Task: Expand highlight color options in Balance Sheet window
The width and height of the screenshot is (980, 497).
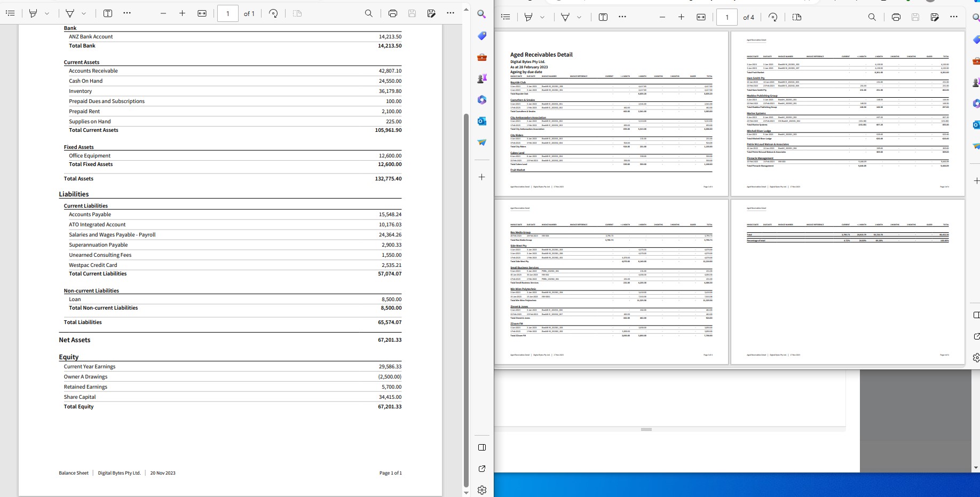Action: pyautogui.click(x=47, y=13)
